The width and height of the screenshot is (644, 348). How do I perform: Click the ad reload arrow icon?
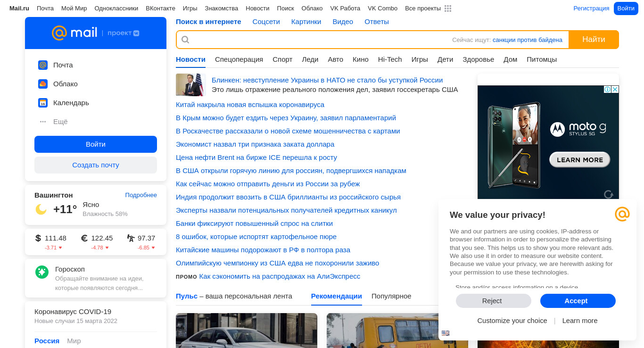(x=609, y=194)
